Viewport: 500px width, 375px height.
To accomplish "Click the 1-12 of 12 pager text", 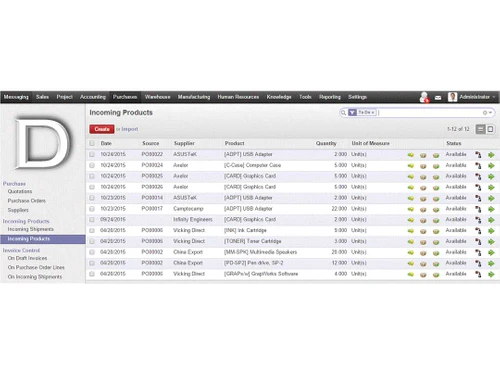I will point(458,129).
